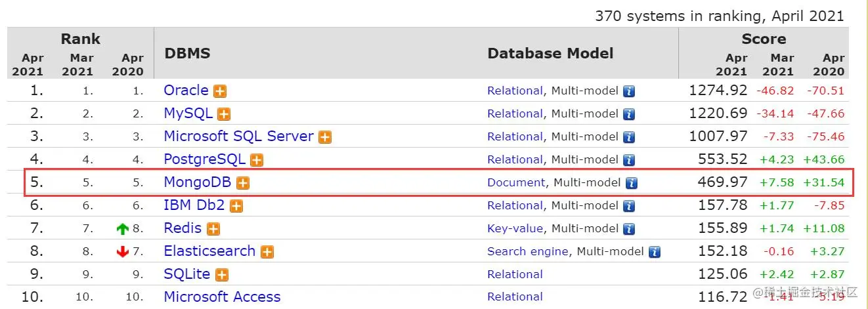The image size is (868, 309).
Task: Open the info icon in Redis's row
Action: point(629,229)
